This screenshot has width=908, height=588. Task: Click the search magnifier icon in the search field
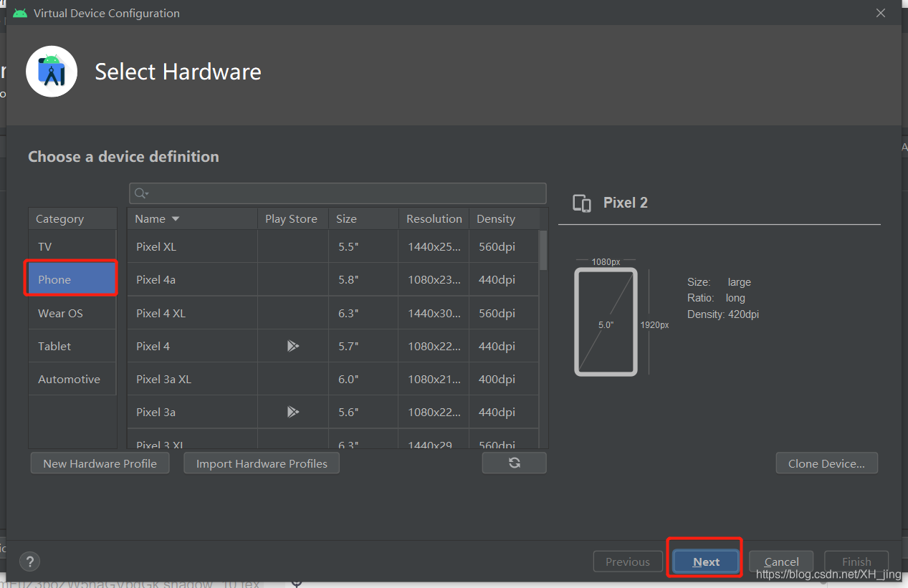pyautogui.click(x=141, y=193)
